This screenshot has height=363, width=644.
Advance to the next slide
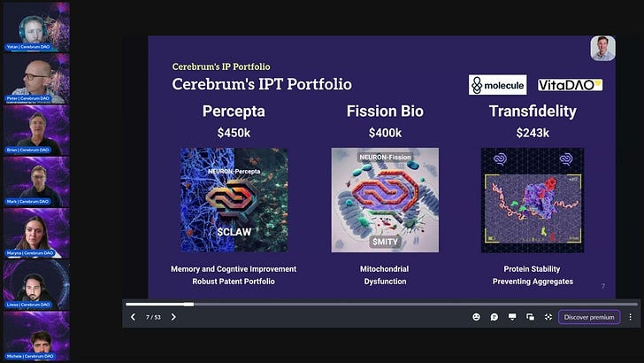click(x=173, y=317)
